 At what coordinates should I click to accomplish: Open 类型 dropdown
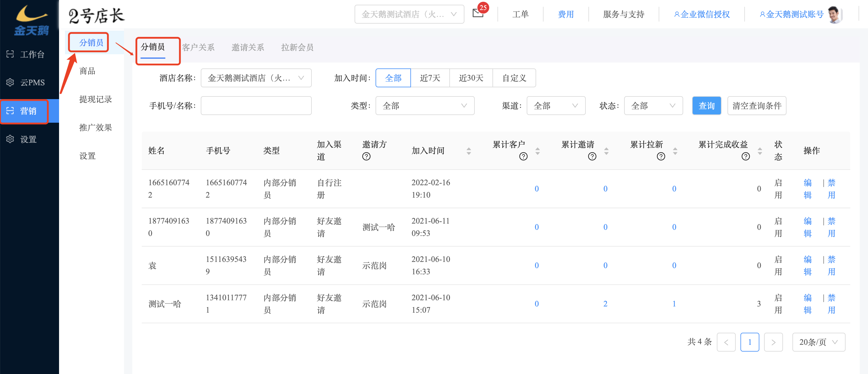tap(425, 106)
